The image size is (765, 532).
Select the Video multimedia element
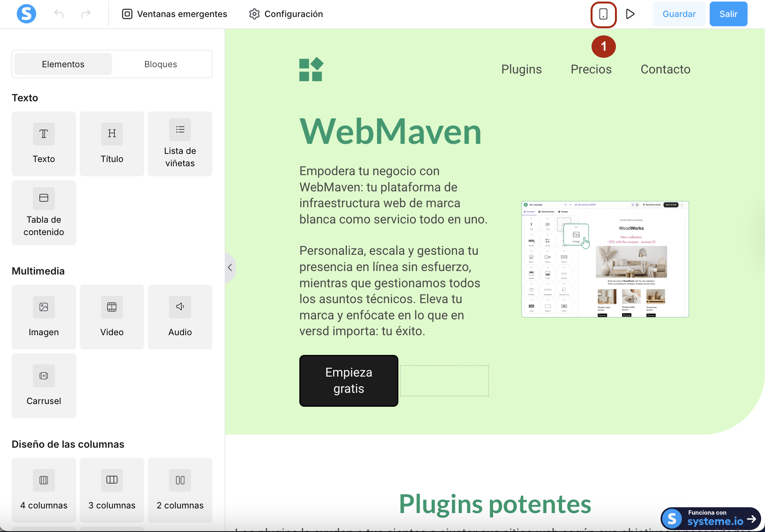[112, 317]
